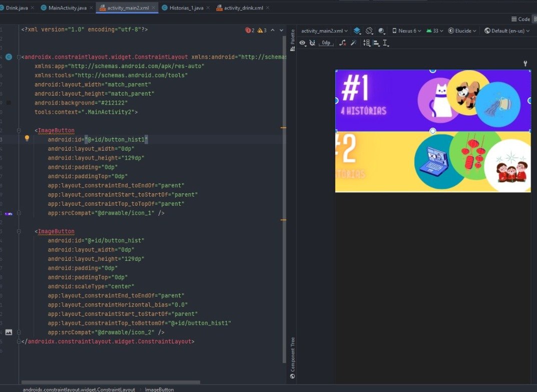
Task: Open the Nexus 6 device dropdown
Action: coord(406,31)
